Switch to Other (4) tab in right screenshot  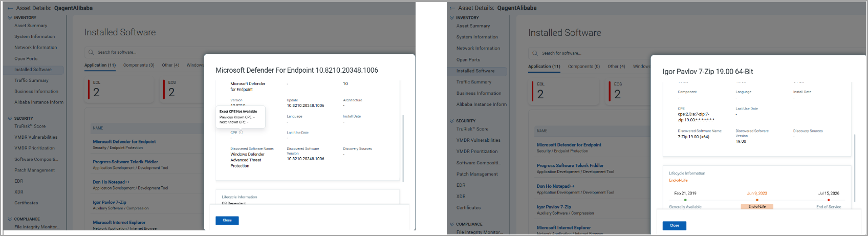click(616, 66)
